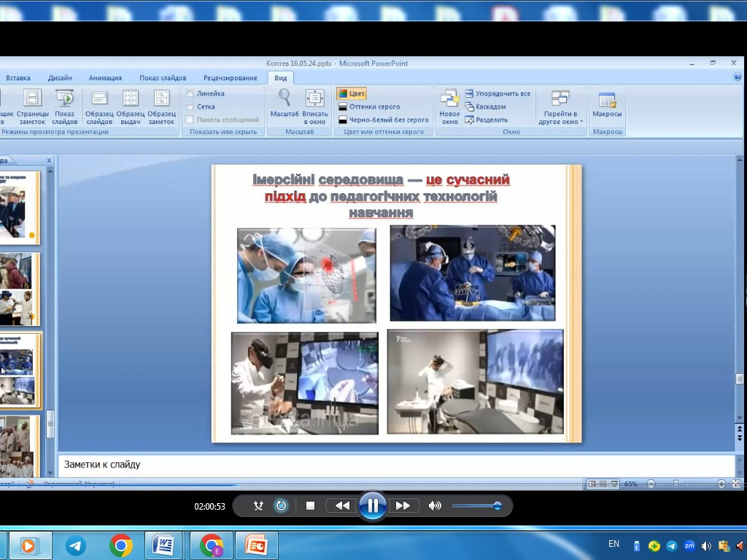This screenshot has height=560, width=747.
Task: Click the 65% zoom level button
Action: coord(631,484)
